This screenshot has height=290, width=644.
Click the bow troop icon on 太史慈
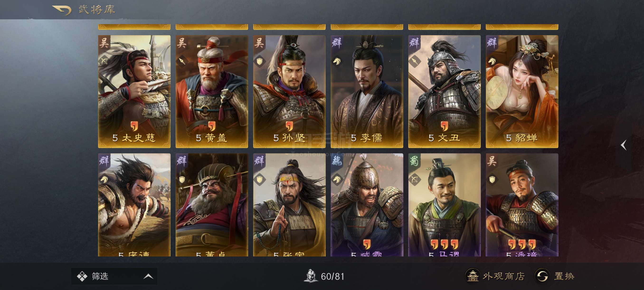tap(104, 61)
